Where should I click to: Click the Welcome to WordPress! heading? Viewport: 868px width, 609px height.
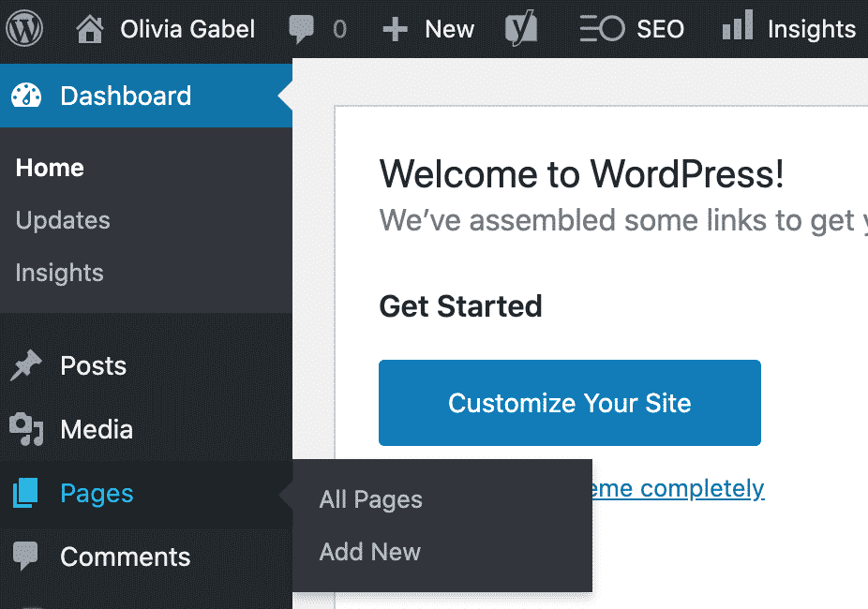(581, 173)
